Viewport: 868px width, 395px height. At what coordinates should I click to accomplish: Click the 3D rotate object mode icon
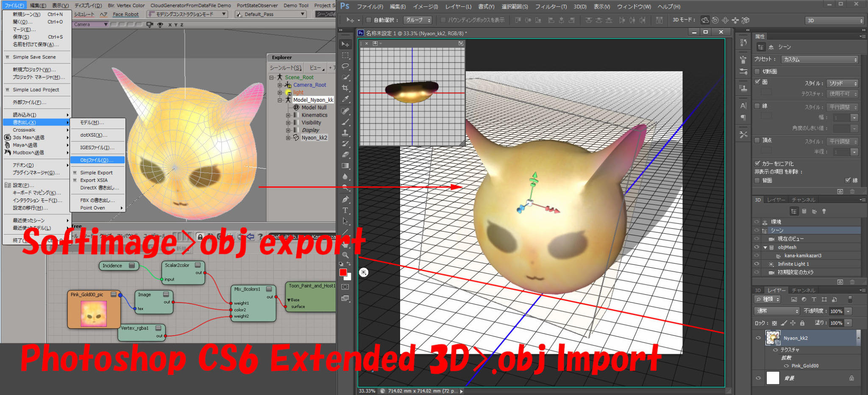pyautogui.click(x=705, y=20)
